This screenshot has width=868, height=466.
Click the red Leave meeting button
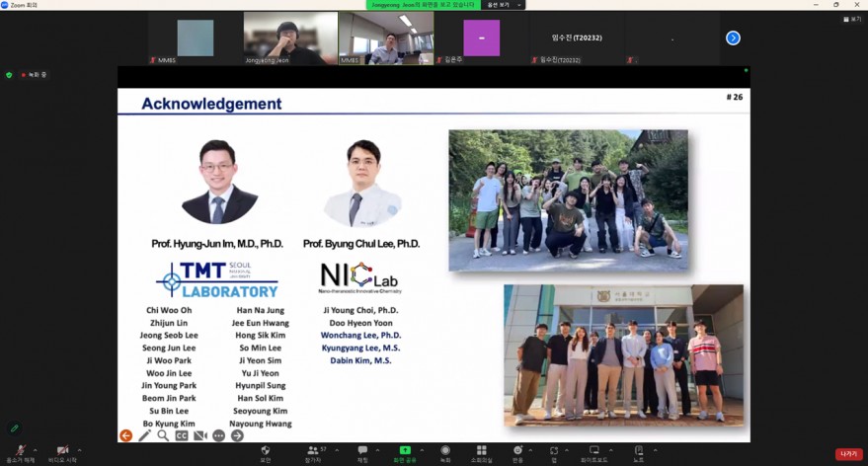(848, 454)
